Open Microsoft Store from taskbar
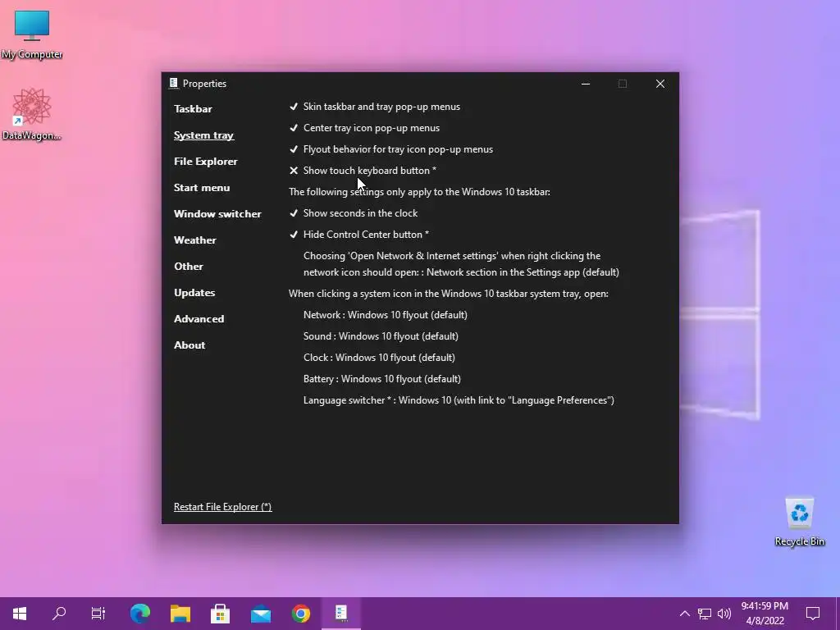Image resolution: width=840 pixels, height=630 pixels. 220,614
